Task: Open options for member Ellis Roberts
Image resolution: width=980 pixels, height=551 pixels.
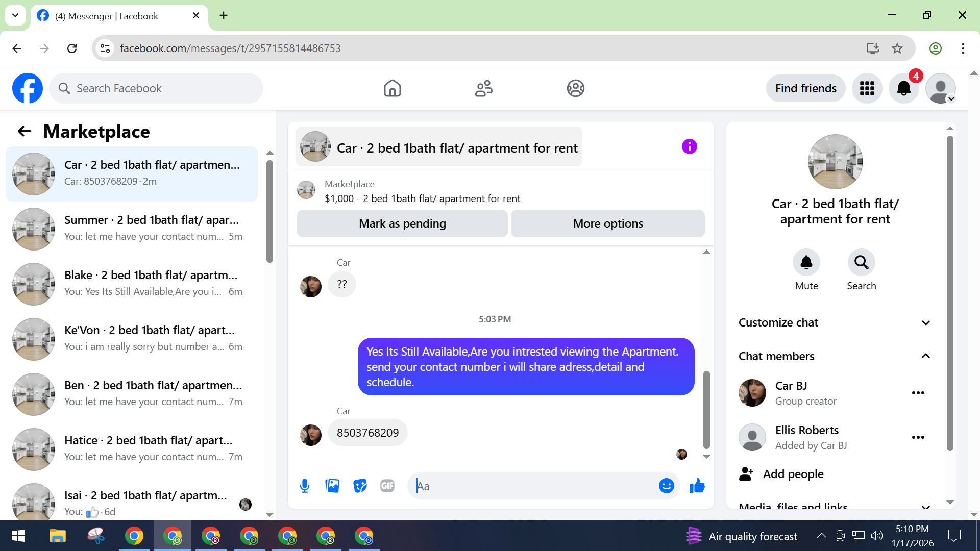Action: (x=918, y=437)
